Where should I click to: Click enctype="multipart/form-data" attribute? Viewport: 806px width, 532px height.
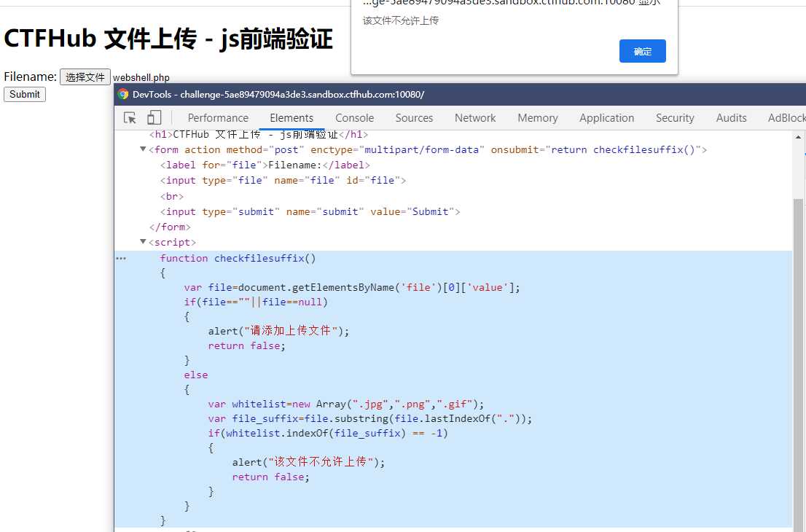coord(397,149)
